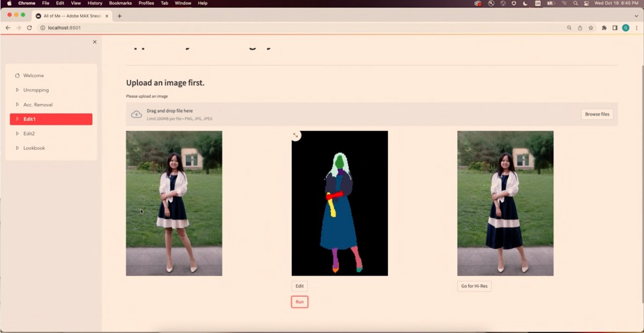
Task: Click the battery status icon
Action: [551, 3]
